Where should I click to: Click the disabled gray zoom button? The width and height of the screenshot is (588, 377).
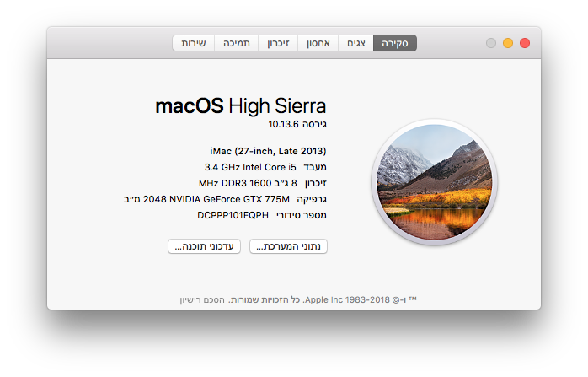click(491, 43)
